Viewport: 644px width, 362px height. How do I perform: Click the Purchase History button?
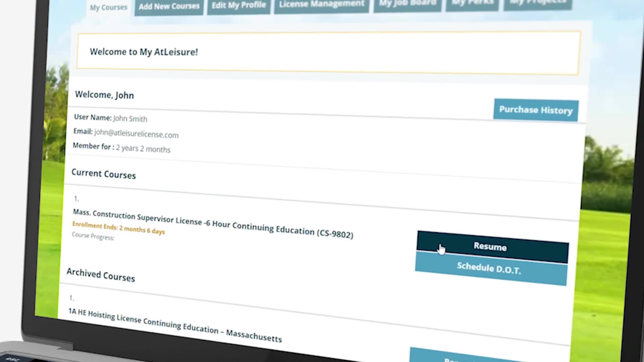pos(536,110)
